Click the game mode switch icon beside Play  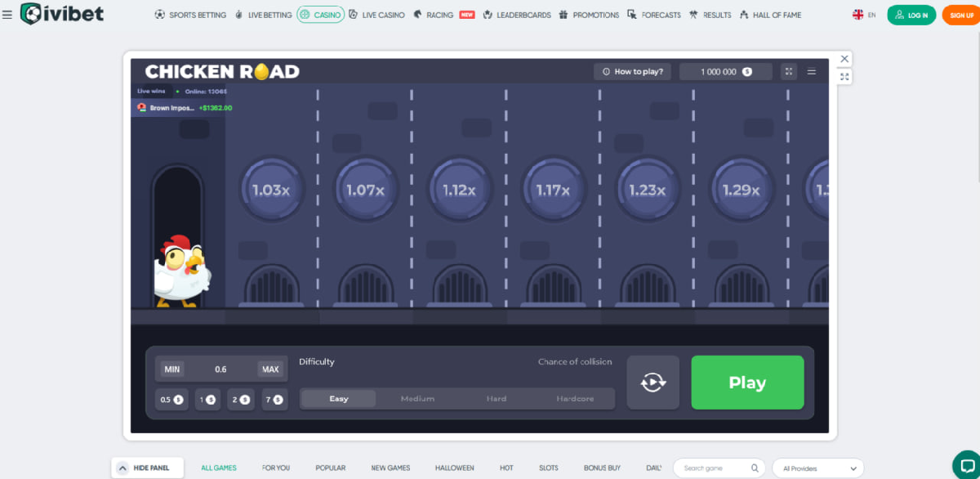(x=653, y=382)
